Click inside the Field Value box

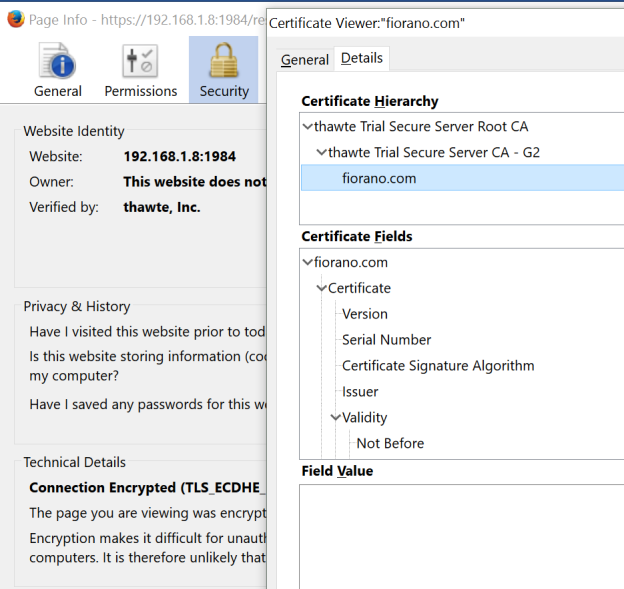[462, 536]
